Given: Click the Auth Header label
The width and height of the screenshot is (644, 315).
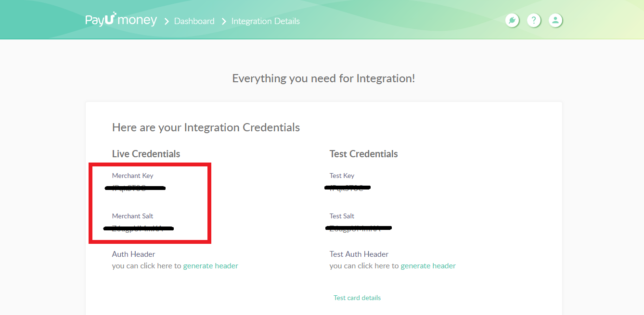Looking at the screenshot, I should pyautogui.click(x=133, y=254).
